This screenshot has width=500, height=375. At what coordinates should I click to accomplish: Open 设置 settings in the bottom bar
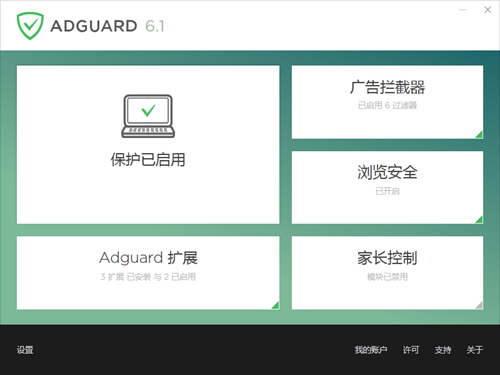pyautogui.click(x=25, y=350)
